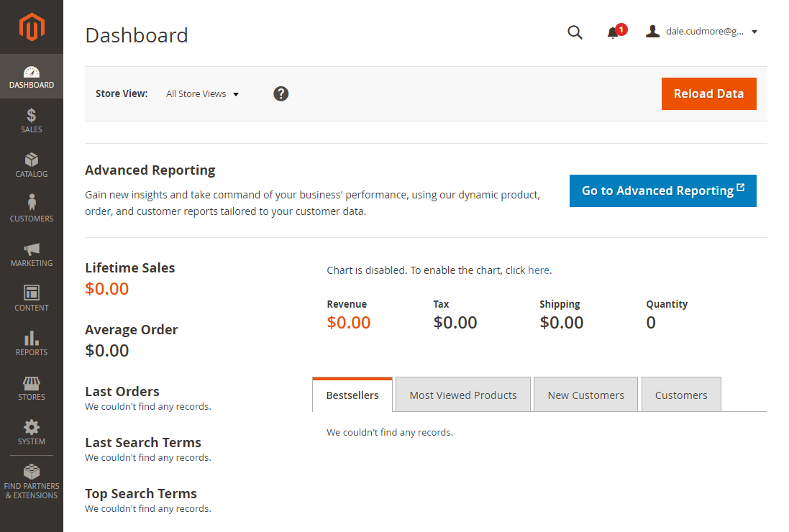Open the notifications bell

(x=612, y=33)
